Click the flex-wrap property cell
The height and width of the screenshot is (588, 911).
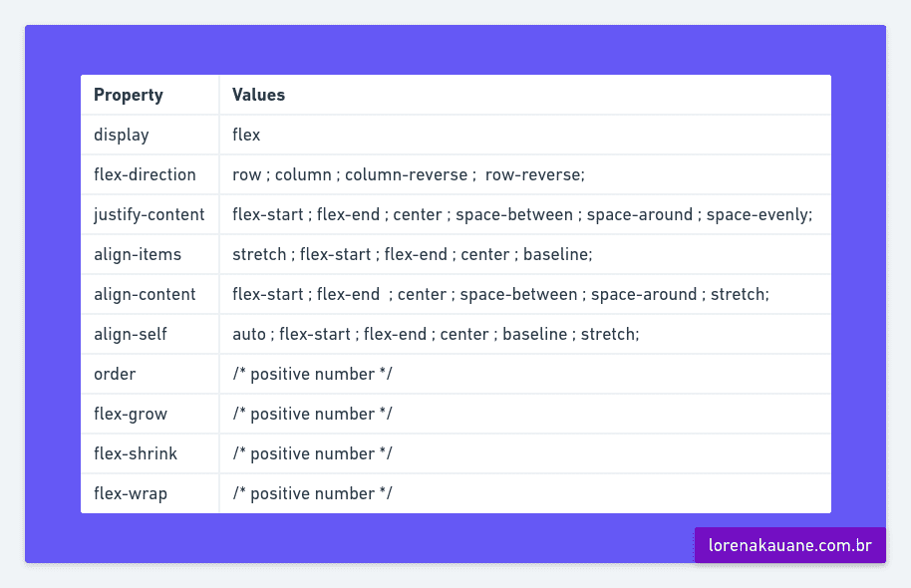point(131,493)
